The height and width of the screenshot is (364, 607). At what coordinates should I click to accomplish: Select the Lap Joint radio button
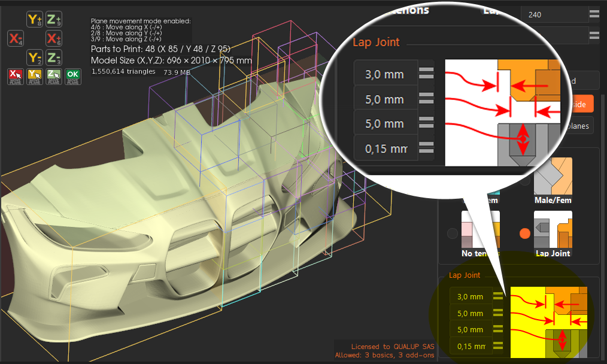pos(524,233)
